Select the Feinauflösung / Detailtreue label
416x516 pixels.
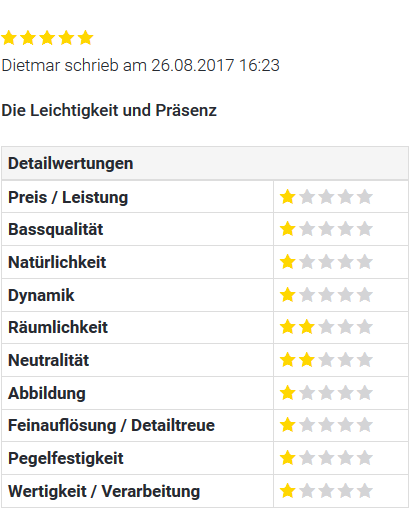111,425
